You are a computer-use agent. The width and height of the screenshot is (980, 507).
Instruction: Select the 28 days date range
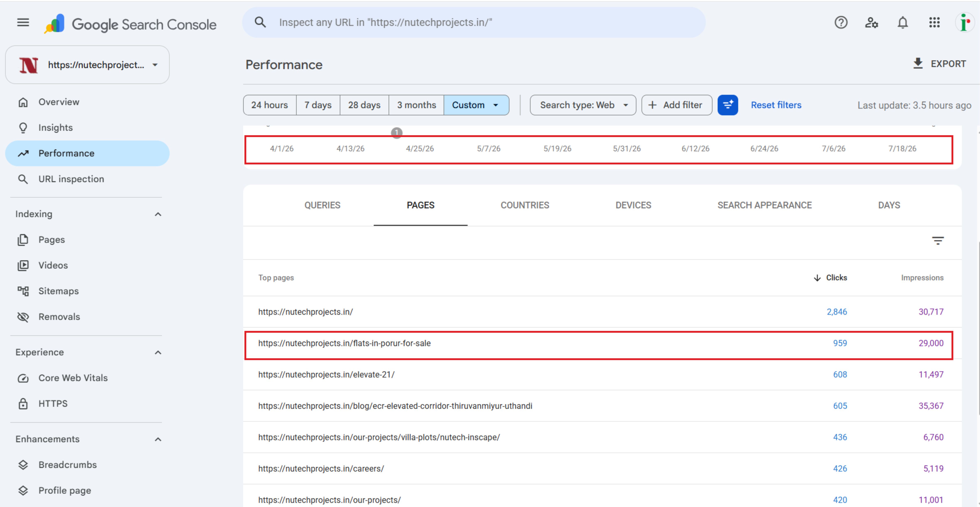pos(364,105)
